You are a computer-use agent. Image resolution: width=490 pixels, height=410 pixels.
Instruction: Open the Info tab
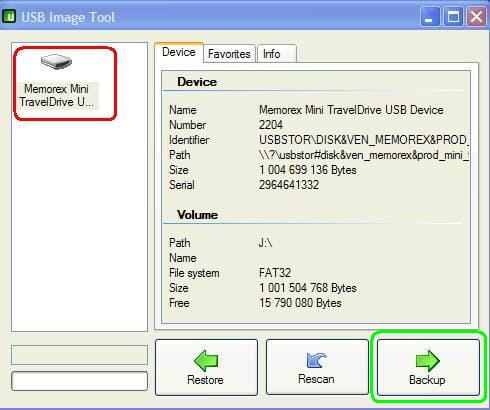coord(277,54)
